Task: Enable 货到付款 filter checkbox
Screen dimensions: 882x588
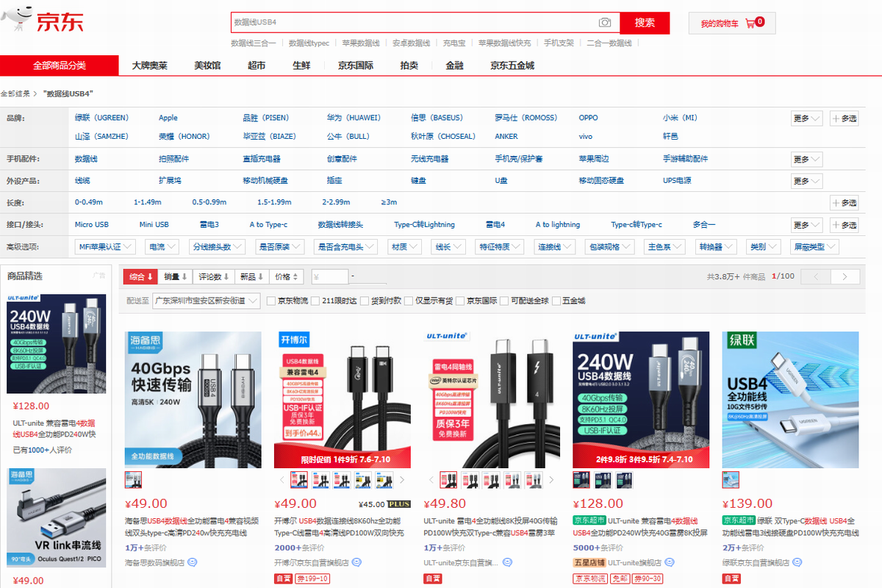Action: pyautogui.click(x=365, y=301)
